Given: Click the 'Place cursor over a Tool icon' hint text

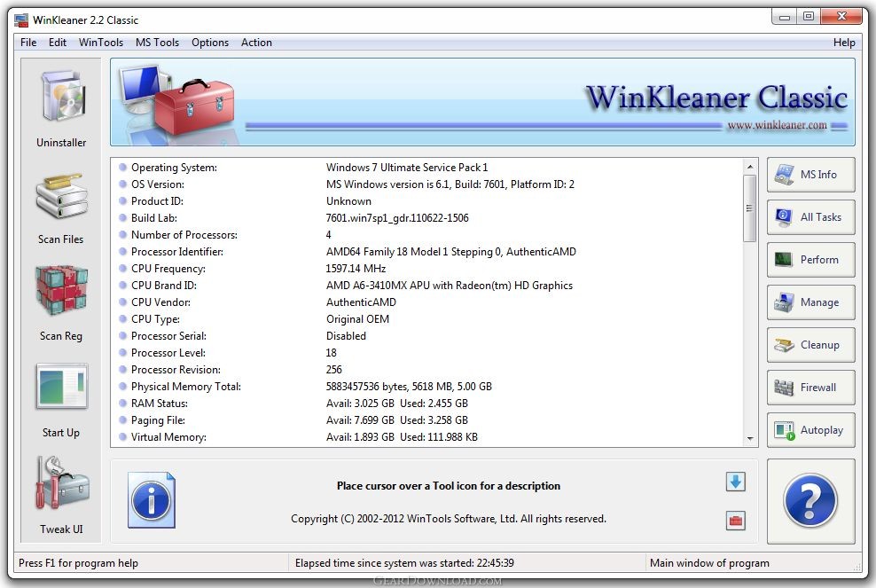Looking at the screenshot, I should point(449,486).
